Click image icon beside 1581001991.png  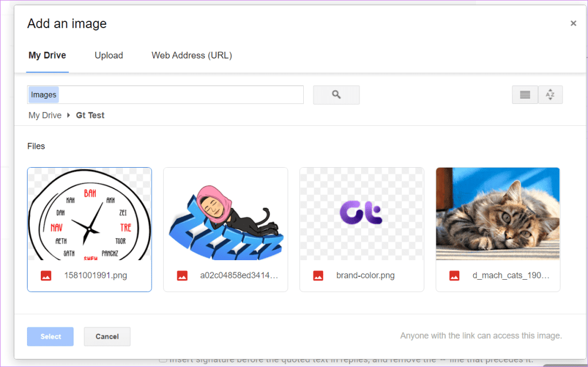point(46,276)
